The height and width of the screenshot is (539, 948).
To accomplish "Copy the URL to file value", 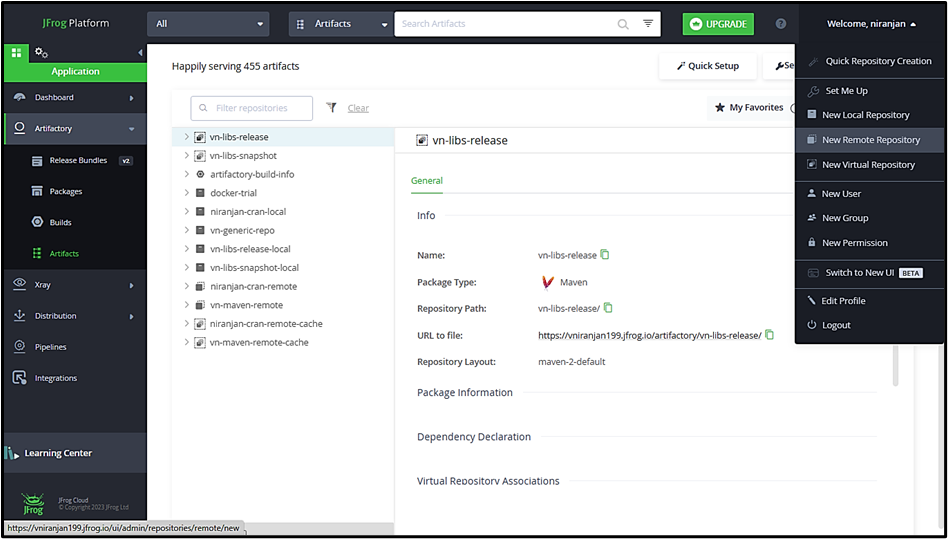I will 770,335.
